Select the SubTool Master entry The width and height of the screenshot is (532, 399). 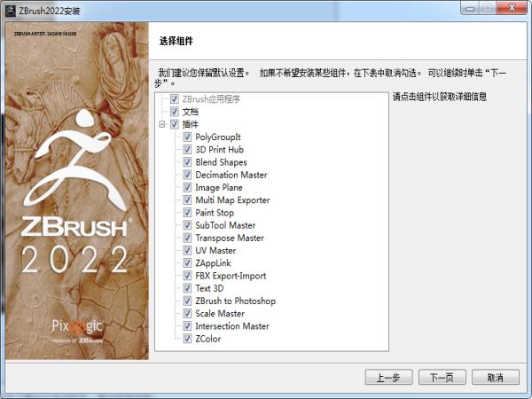point(225,225)
